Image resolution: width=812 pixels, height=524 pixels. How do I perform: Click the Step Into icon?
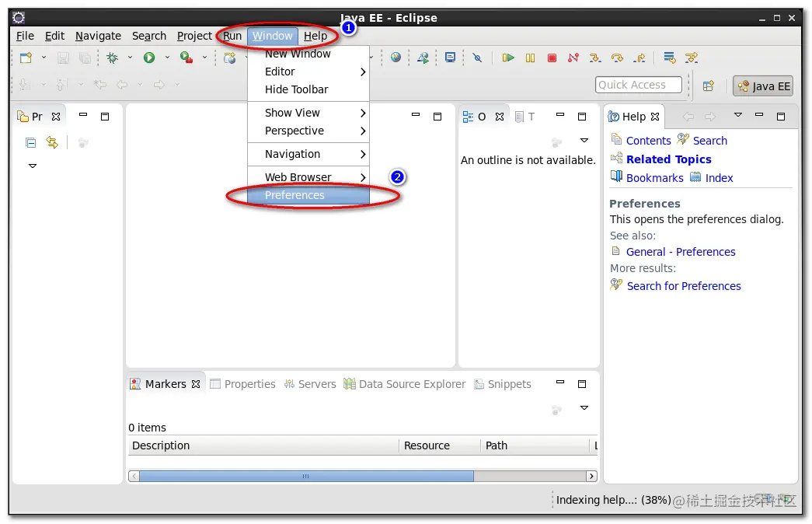tap(595, 58)
